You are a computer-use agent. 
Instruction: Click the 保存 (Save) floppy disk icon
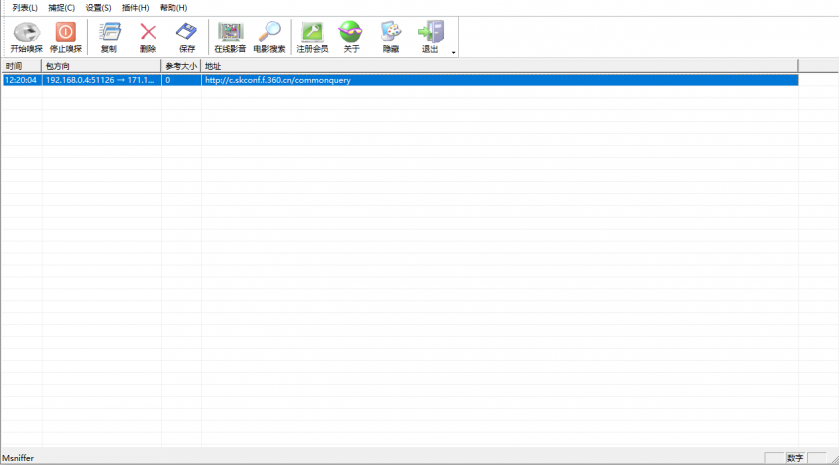pyautogui.click(x=187, y=37)
